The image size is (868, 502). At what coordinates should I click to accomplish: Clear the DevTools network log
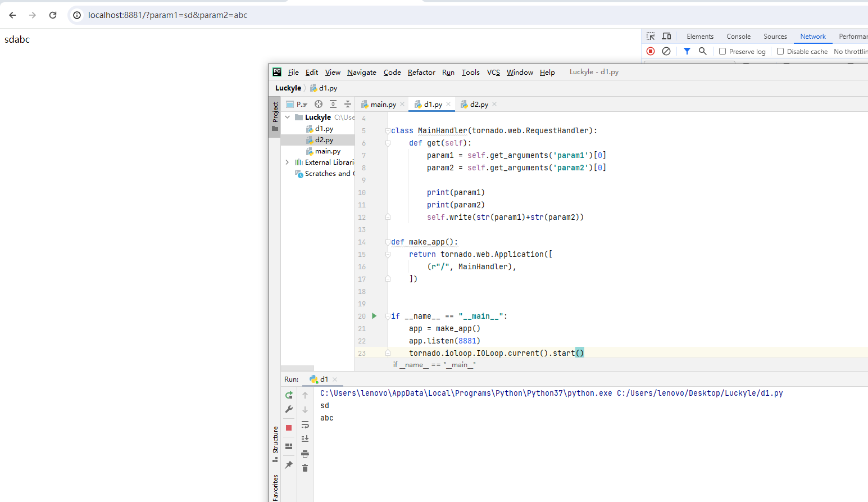tap(666, 51)
